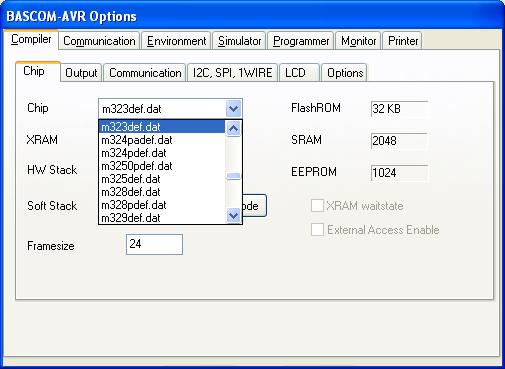Click the Chip combo box showing m323def.dat
The height and width of the screenshot is (369, 505).
(170, 108)
